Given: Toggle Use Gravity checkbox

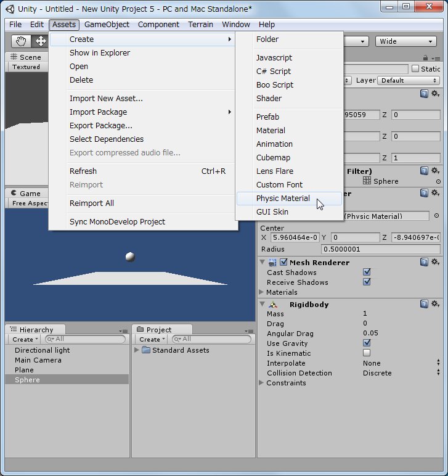Looking at the screenshot, I should click(367, 343).
